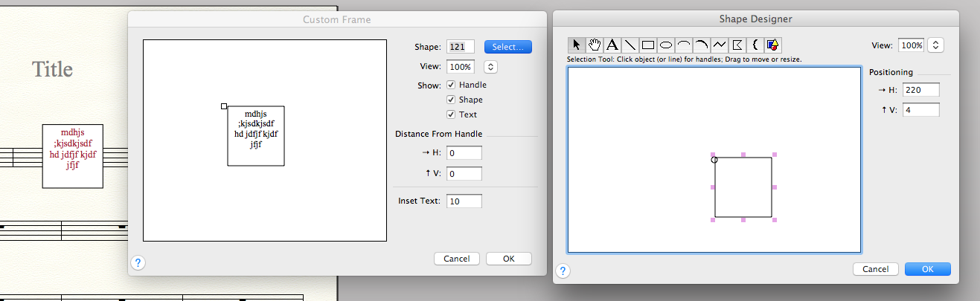
Task: Select the Bracket tool
Action: [x=755, y=45]
